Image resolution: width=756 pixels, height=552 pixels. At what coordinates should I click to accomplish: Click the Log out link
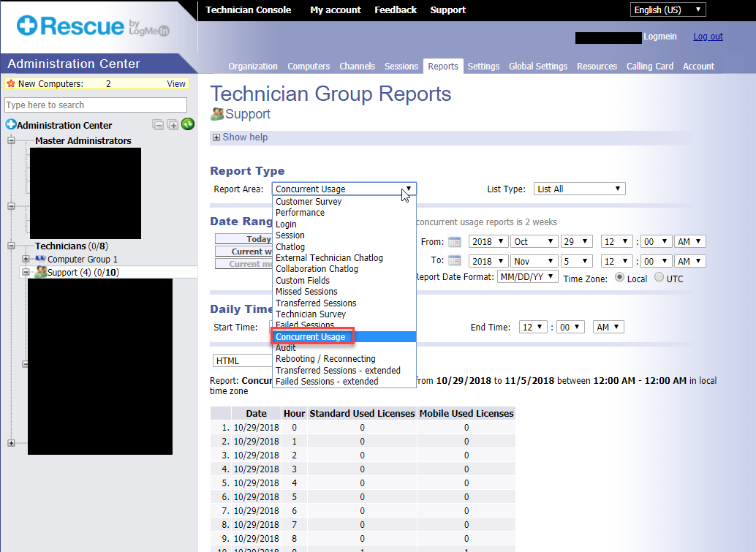click(708, 37)
